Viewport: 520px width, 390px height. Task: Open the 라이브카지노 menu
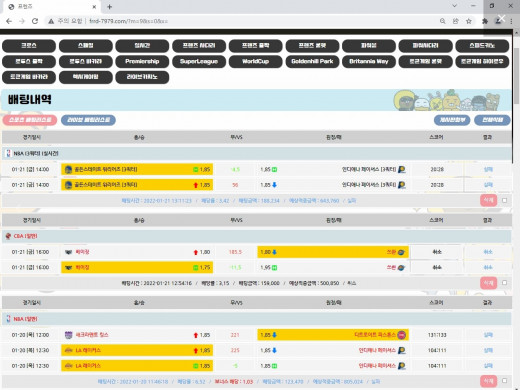[x=142, y=77]
